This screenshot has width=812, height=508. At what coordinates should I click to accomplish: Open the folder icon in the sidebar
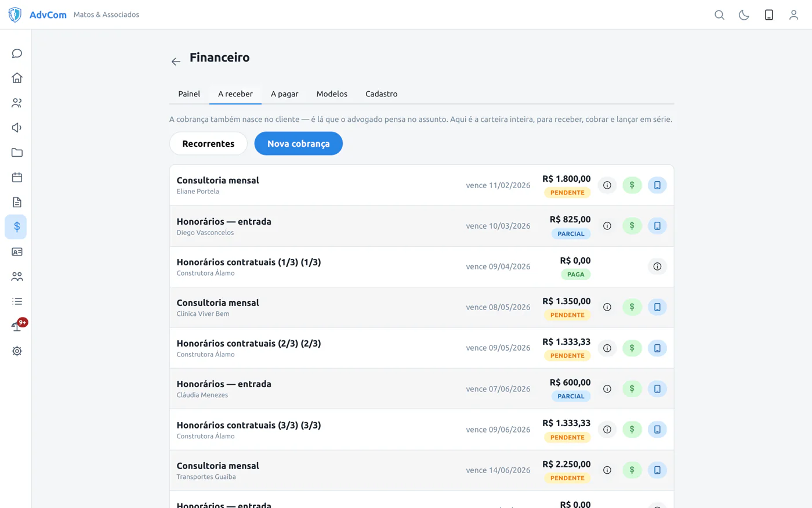pos(17,153)
